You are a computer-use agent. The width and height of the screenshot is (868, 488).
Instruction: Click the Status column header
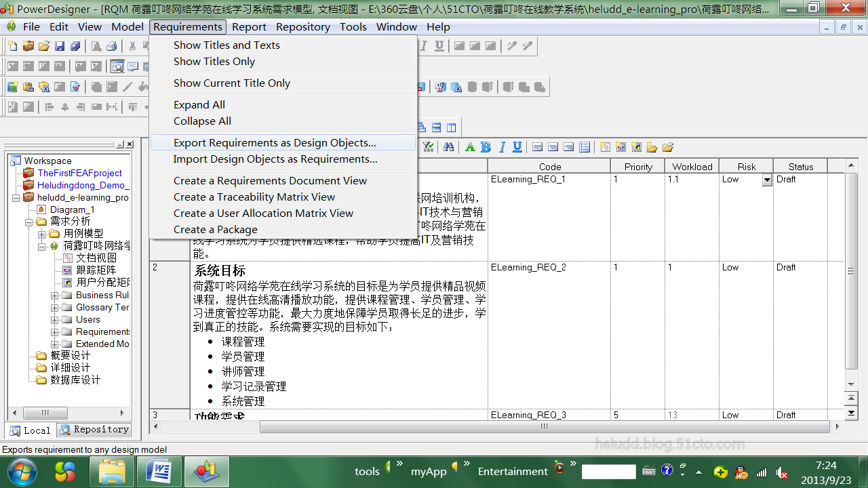click(x=800, y=167)
